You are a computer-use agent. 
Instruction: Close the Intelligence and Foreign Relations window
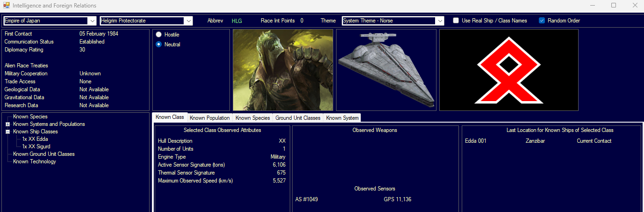click(634, 5)
